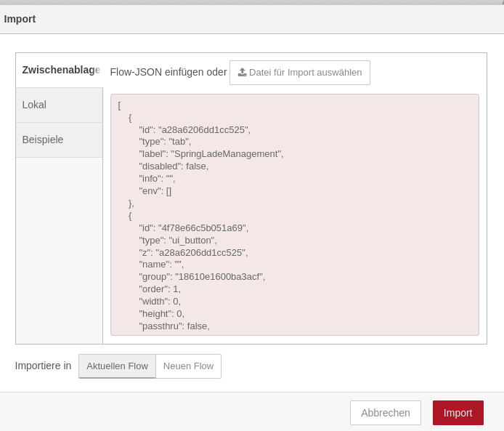This screenshot has width=504, height=431.
Task: Open the Beispiele tab
Action: [60, 140]
